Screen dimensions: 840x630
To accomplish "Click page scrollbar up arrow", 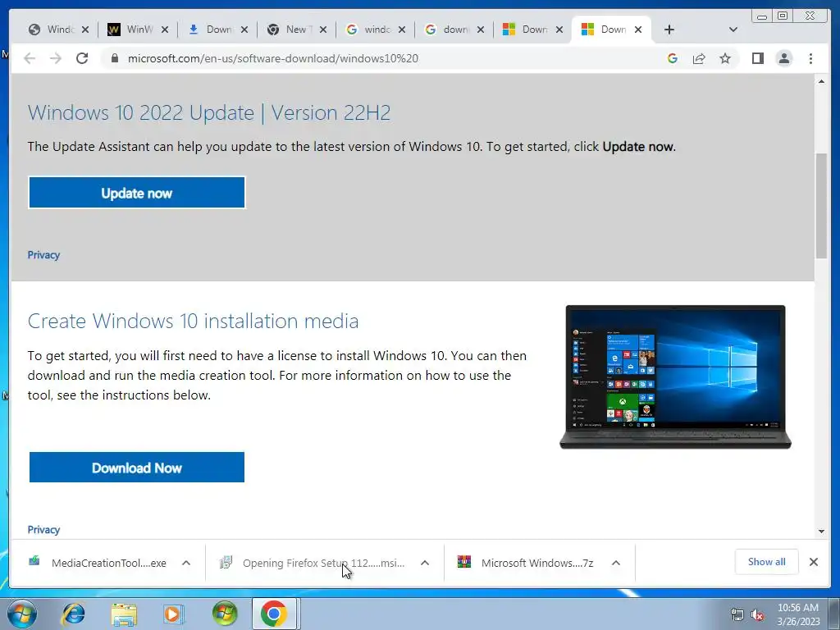I will [x=821, y=81].
